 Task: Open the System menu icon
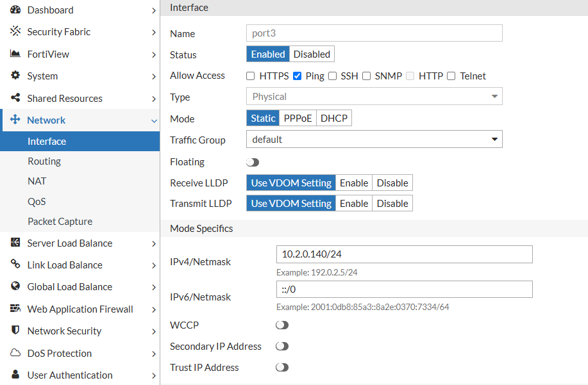[13, 76]
